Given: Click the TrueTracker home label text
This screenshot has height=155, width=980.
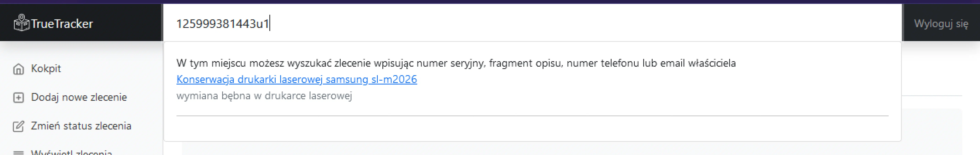Looking at the screenshot, I should pyautogui.click(x=63, y=24).
